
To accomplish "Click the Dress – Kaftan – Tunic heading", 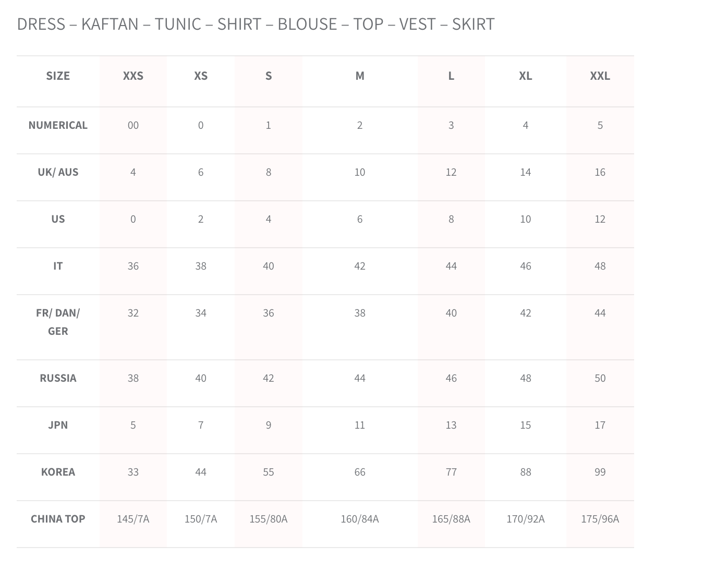I will click(256, 24).
